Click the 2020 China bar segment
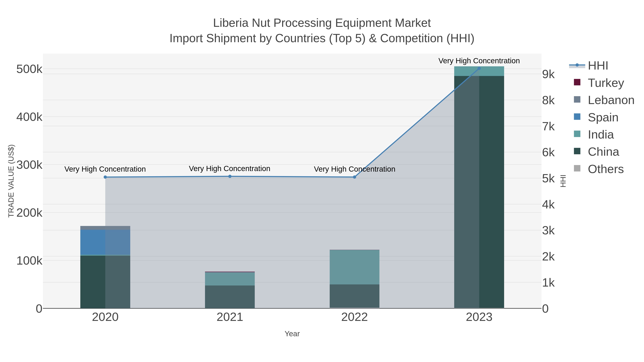This screenshot has height=362, width=644. [x=105, y=282]
